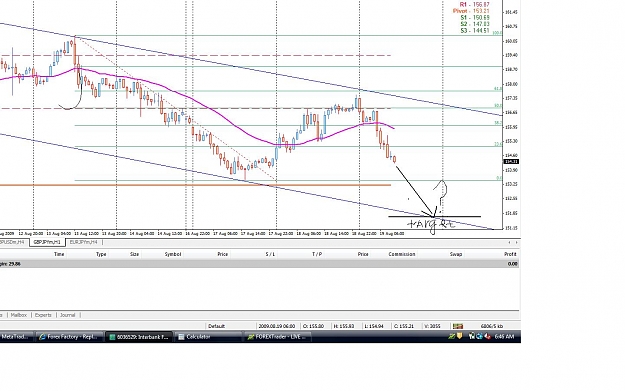The image size is (625, 391).
Task: Click the yellow shield tray icon
Action: [459, 337]
